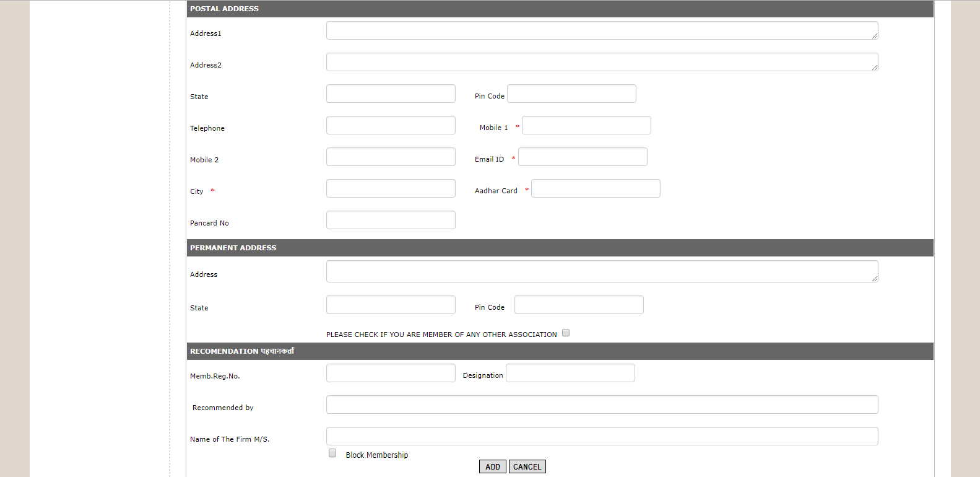The height and width of the screenshot is (477, 980).
Task: Select the postal State input field
Action: (391, 94)
